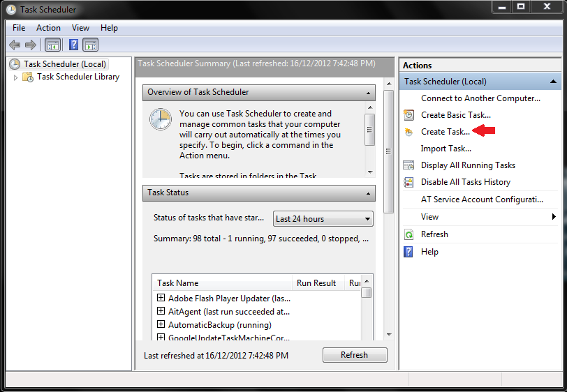Minimize the Task Scheduler window
567x392 pixels.
(x=502, y=6)
